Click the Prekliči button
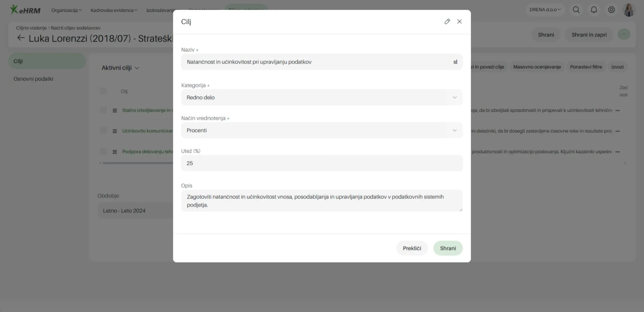Viewport: 644px width, 312px height. coord(412,248)
